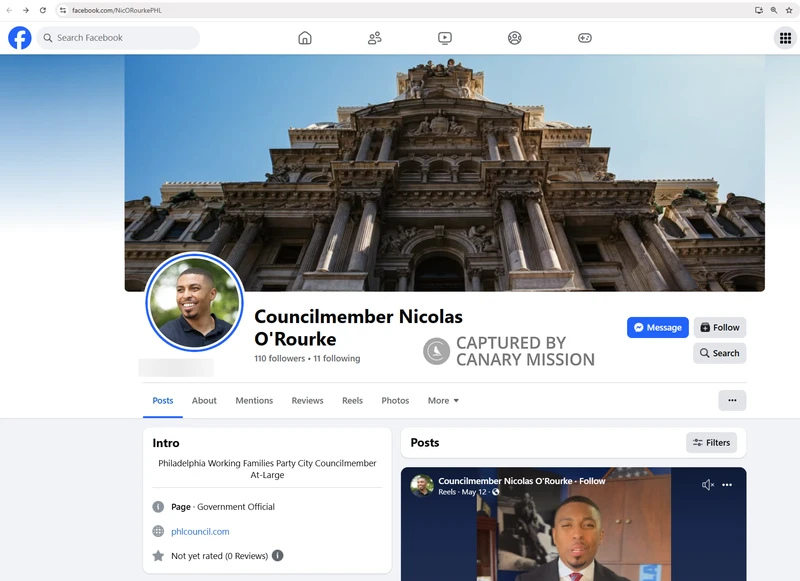Open the Video (Watch) icon
Screen dimensions: 800x581
pyautogui.click(x=445, y=38)
